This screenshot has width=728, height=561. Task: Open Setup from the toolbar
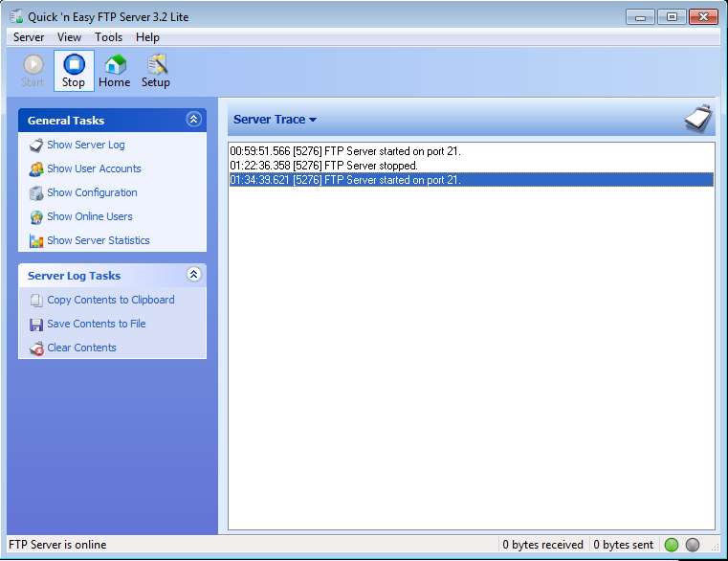click(x=156, y=71)
